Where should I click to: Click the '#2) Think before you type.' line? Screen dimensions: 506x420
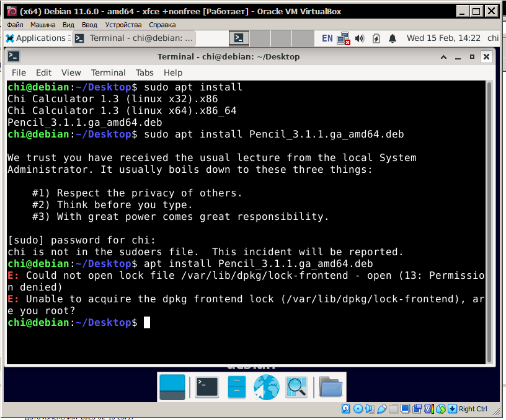[112, 204]
